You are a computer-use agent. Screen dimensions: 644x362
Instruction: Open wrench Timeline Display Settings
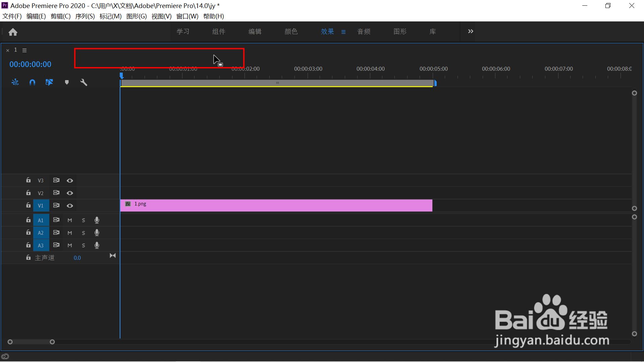84,82
